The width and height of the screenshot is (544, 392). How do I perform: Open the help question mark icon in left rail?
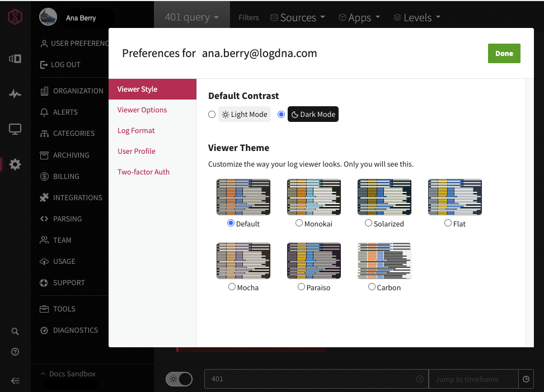tap(15, 352)
